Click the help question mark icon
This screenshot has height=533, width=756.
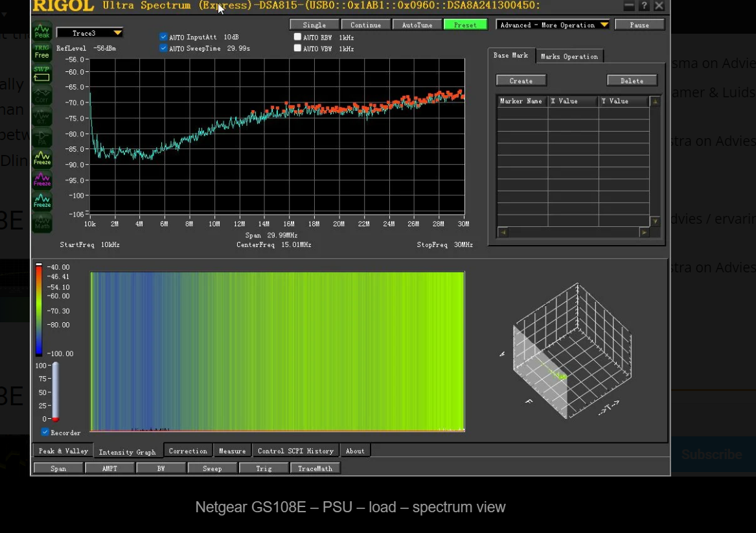click(x=644, y=6)
